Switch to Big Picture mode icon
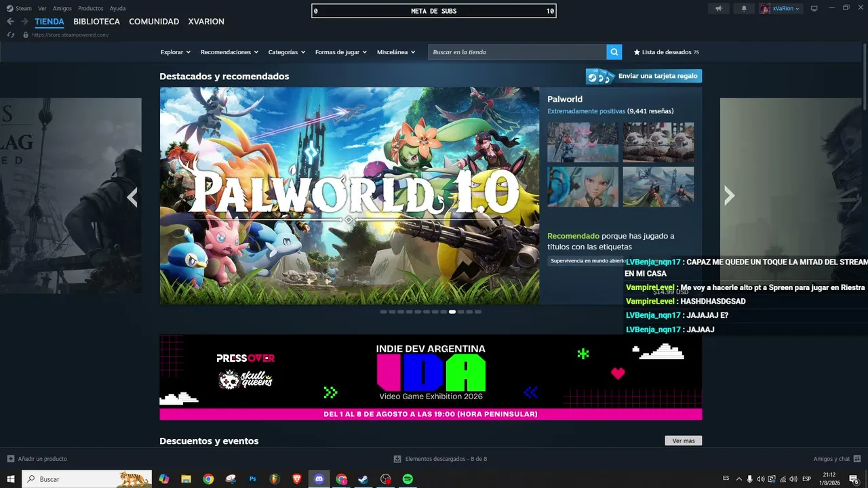 814,9
